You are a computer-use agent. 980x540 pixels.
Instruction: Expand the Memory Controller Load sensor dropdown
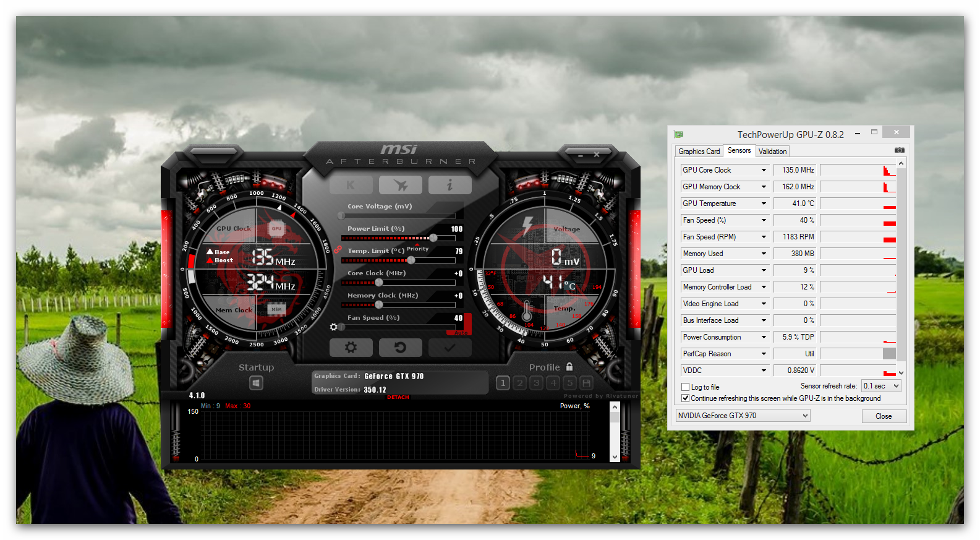coord(764,287)
